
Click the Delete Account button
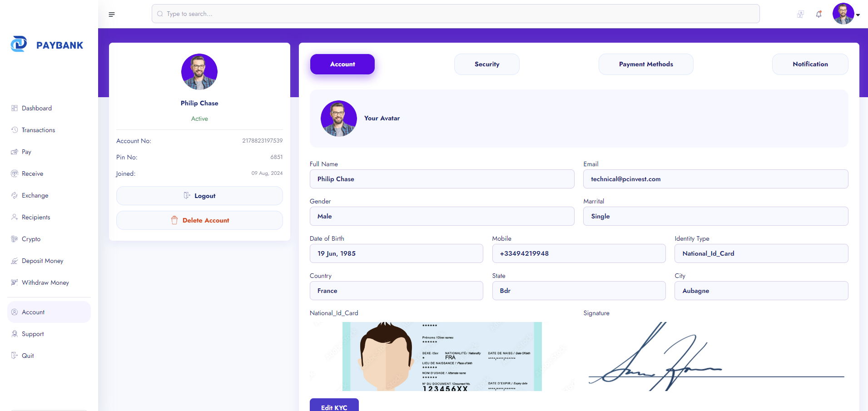(199, 220)
